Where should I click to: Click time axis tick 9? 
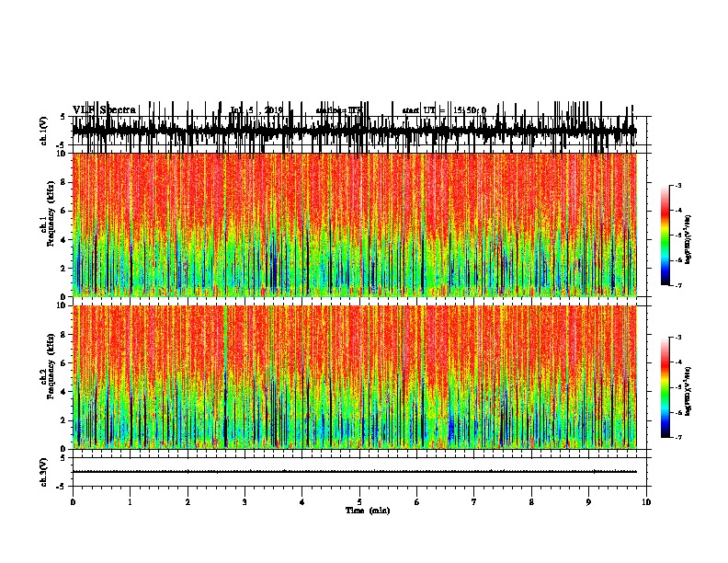pos(588,502)
